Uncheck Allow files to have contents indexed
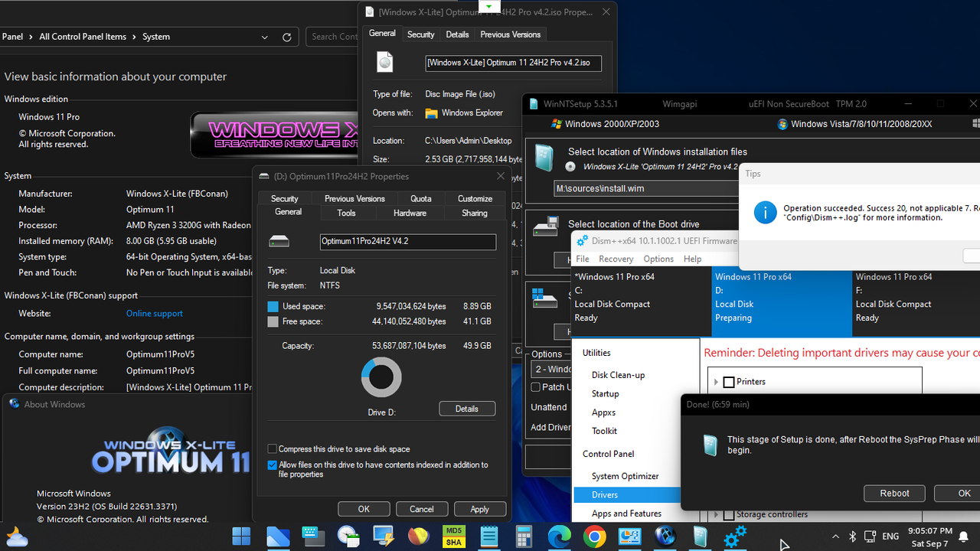 [272, 465]
